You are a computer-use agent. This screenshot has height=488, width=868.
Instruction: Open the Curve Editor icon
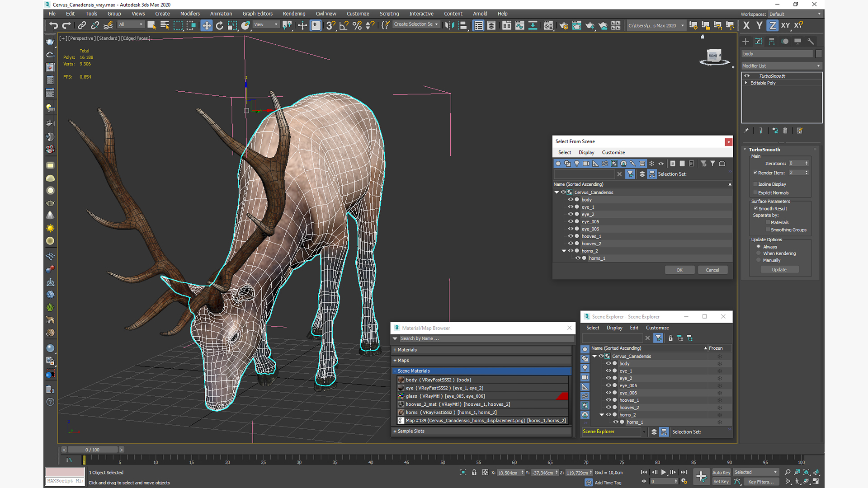pos(520,25)
